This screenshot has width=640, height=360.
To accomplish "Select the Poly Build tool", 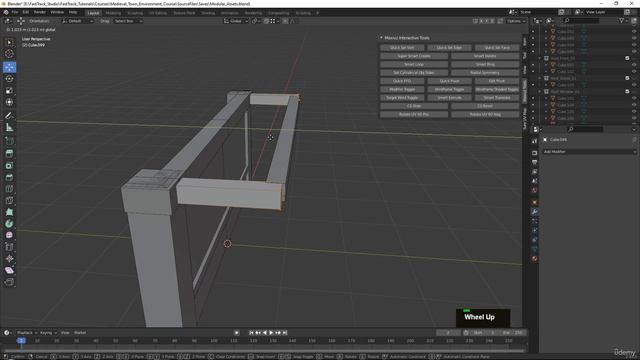I will coord(9,212).
